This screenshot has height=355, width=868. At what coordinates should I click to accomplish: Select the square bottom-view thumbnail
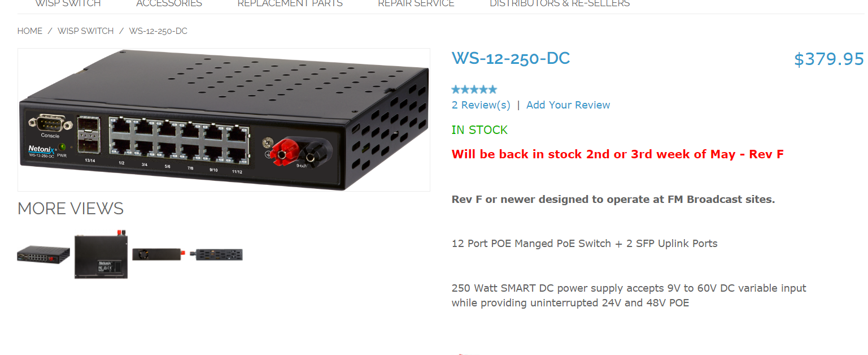coord(101,254)
